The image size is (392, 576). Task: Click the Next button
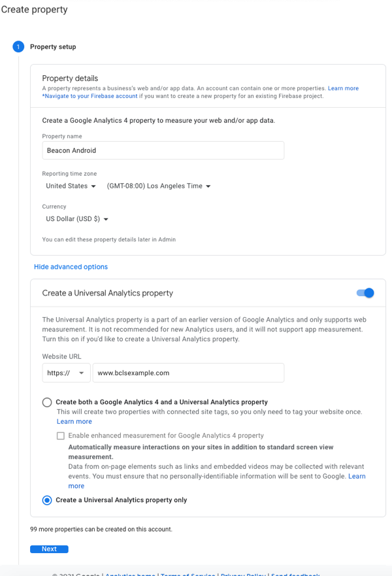tap(49, 549)
